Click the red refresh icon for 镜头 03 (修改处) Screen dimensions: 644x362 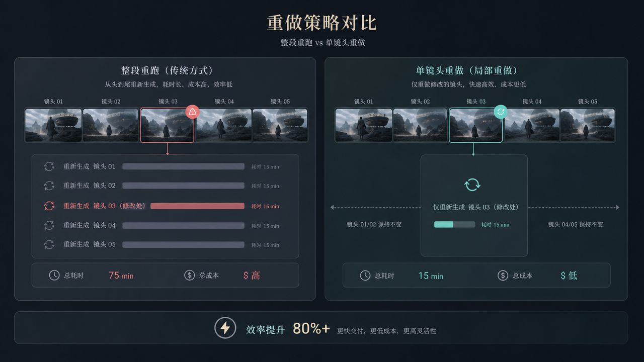click(x=49, y=206)
